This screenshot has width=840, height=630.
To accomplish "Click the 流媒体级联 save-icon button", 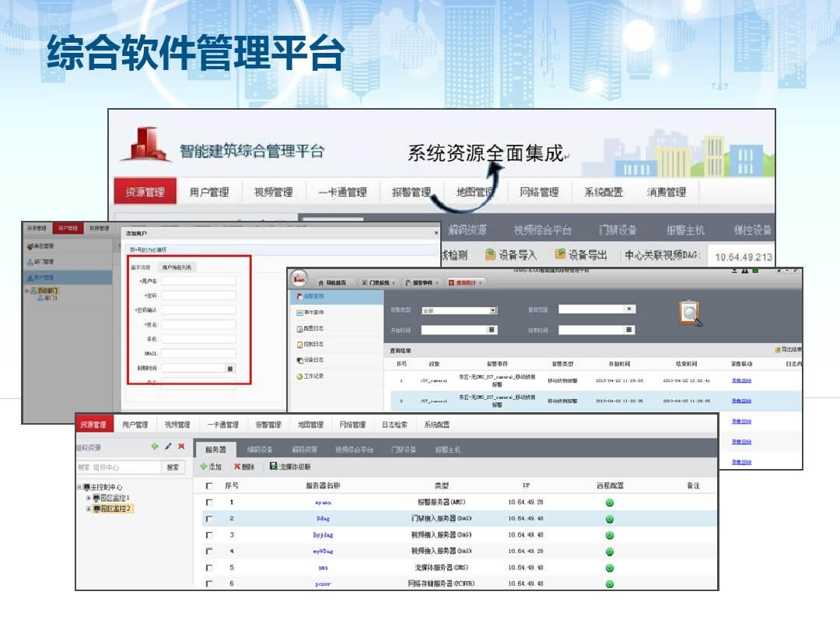I will (290, 467).
